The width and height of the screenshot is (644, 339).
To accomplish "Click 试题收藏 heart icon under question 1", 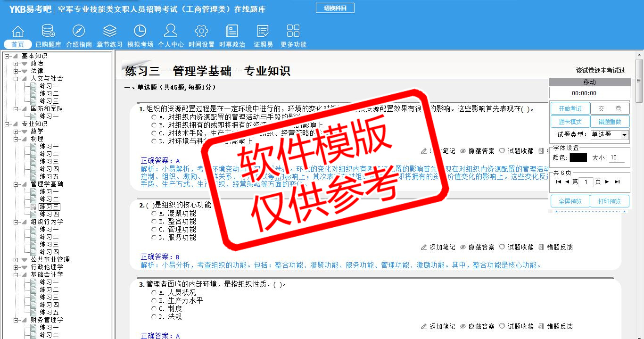I will pos(502,151).
